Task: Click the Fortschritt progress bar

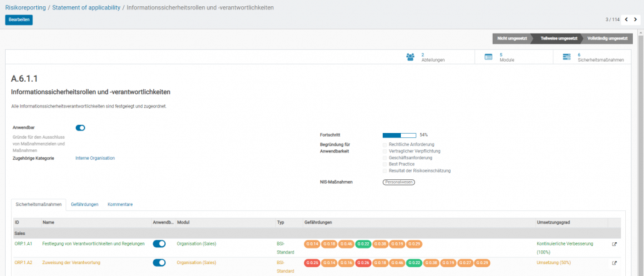Action: (399, 134)
